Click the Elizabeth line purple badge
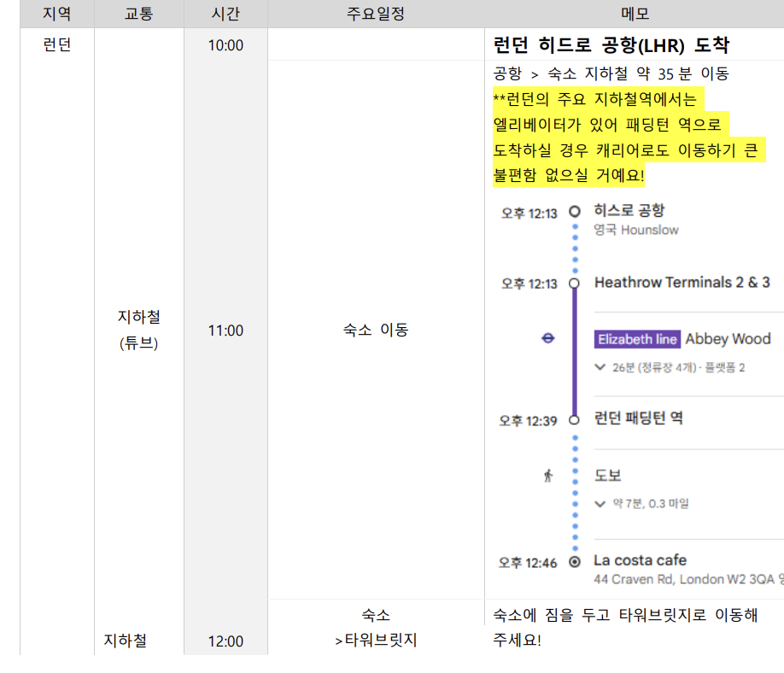The width and height of the screenshot is (784, 673). pos(637,339)
